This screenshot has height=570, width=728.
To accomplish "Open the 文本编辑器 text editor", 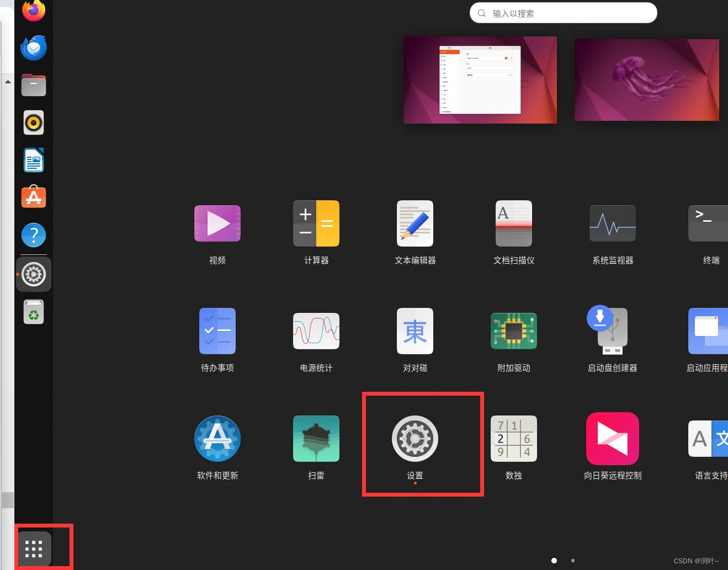I will [x=415, y=223].
